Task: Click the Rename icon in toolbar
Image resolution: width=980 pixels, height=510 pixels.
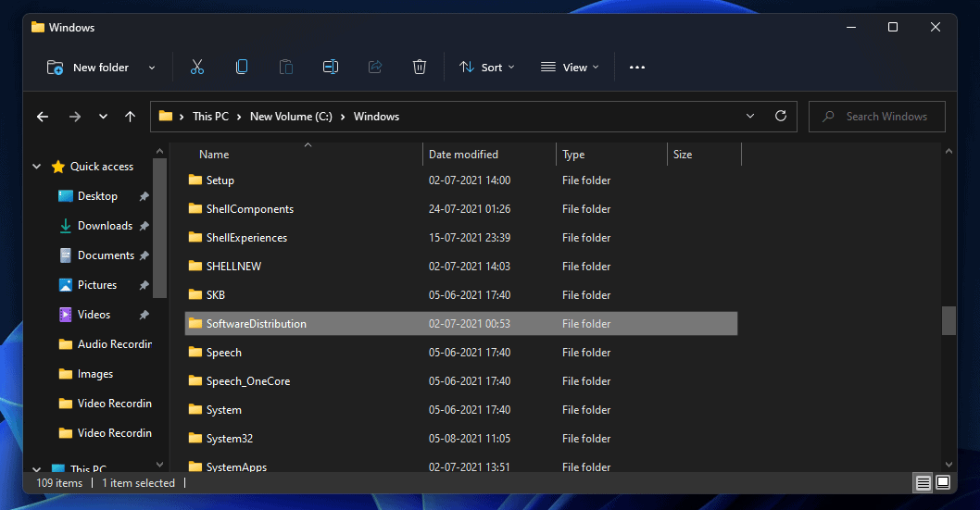Action: (331, 67)
